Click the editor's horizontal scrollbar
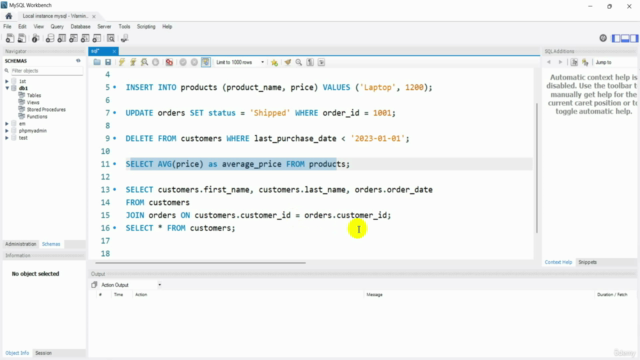640x360 pixels. [200, 263]
